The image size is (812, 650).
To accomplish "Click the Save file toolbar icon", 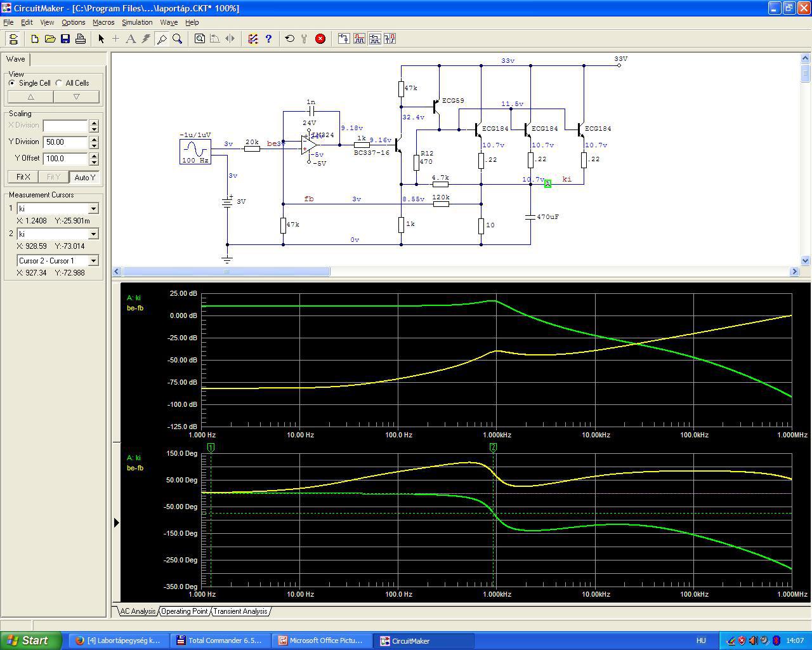I will 65,39.
